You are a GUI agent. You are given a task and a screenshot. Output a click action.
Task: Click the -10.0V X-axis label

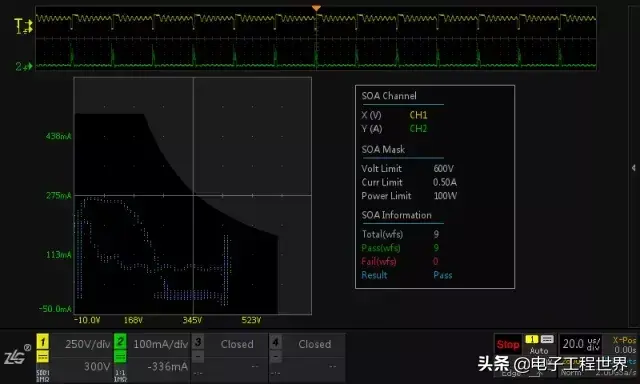(x=87, y=320)
